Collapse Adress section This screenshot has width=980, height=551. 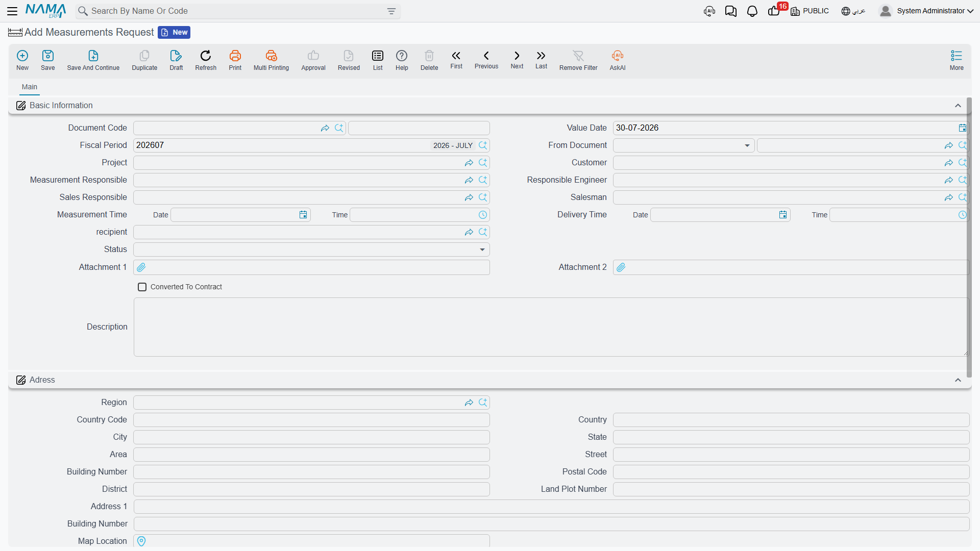click(x=958, y=380)
